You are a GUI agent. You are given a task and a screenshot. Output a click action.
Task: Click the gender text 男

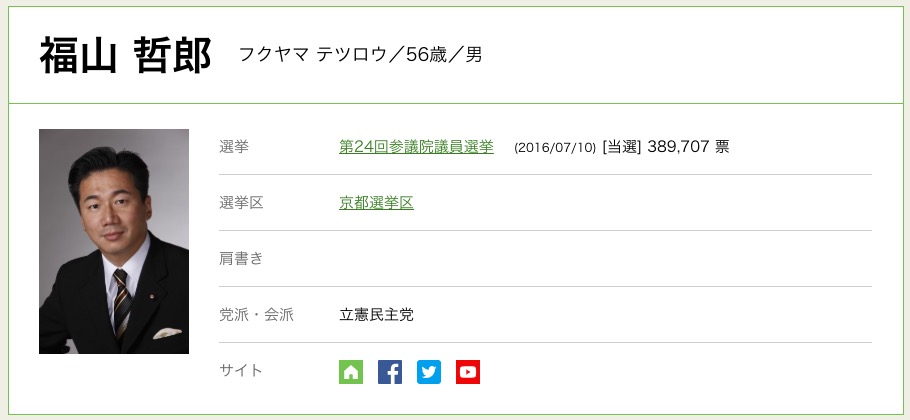[473, 55]
